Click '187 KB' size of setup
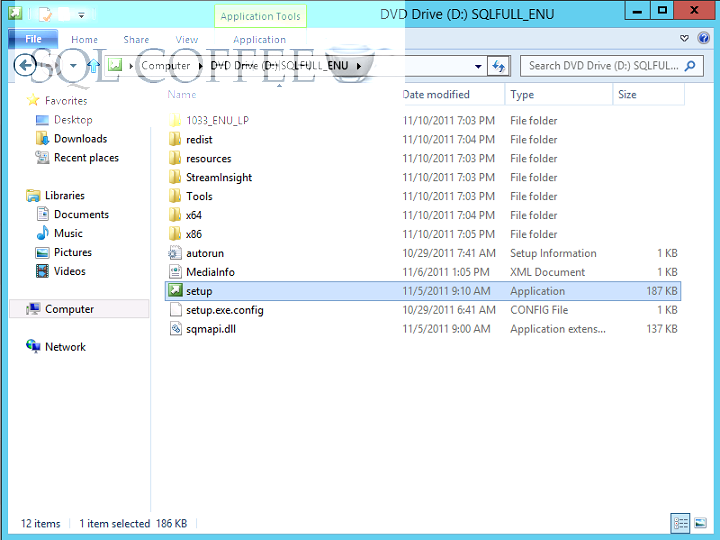The width and height of the screenshot is (720, 540). [x=662, y=291]
